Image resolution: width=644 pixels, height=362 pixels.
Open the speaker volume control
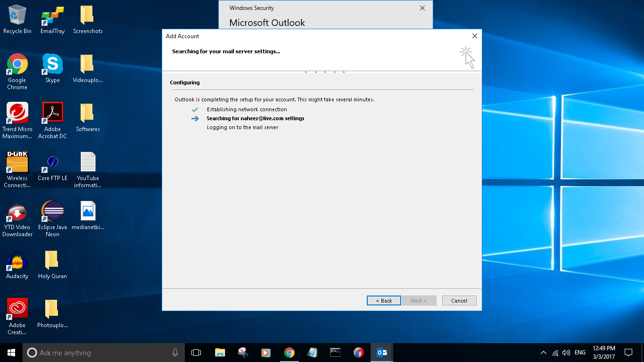[x=566, y=352]
